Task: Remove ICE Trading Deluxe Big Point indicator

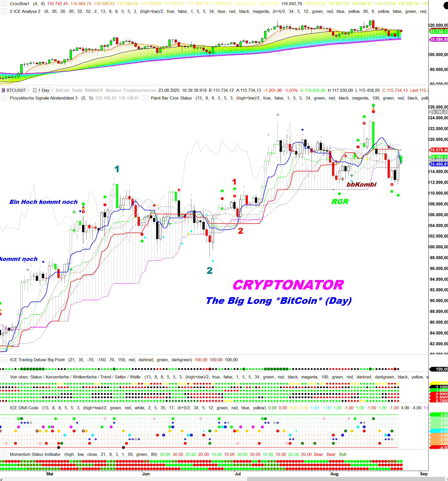Action: click(x=4, y=360)
